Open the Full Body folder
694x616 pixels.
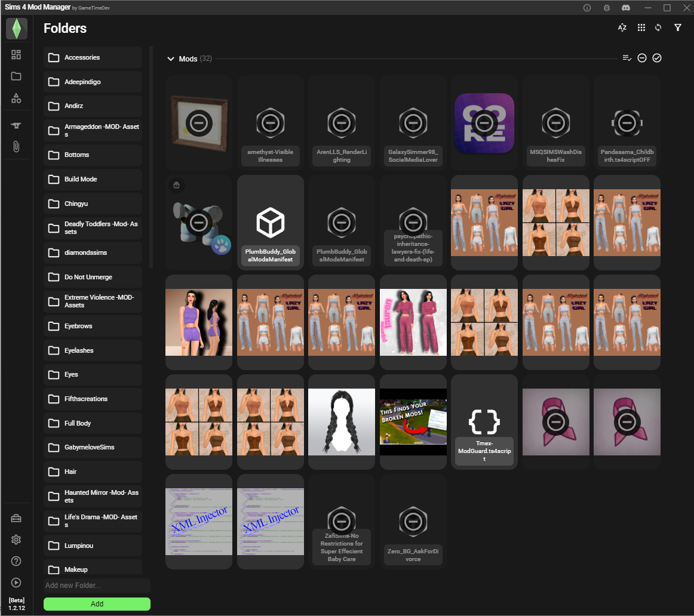[x=93, y=423]
